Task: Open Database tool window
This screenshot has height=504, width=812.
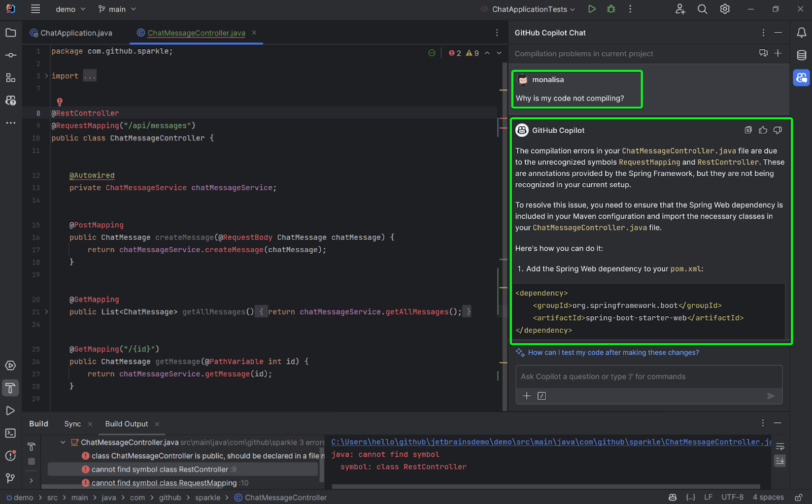Action: 801,55
